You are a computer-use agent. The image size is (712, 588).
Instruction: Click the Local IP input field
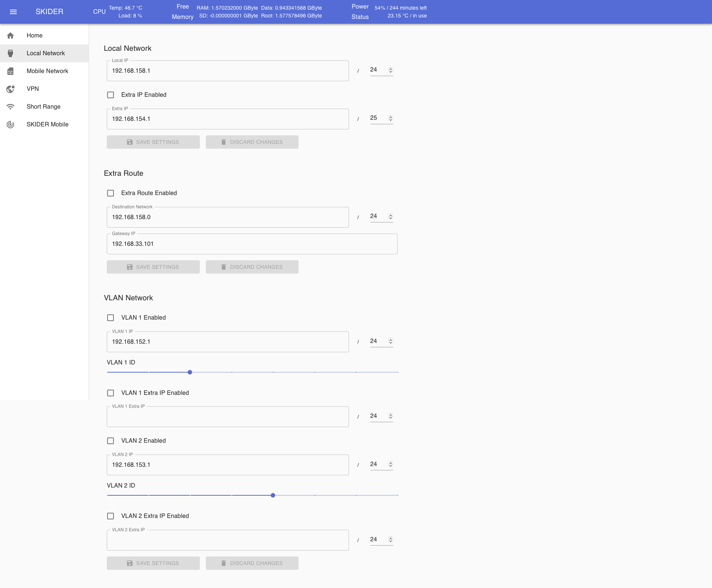[x=228, y=71]
